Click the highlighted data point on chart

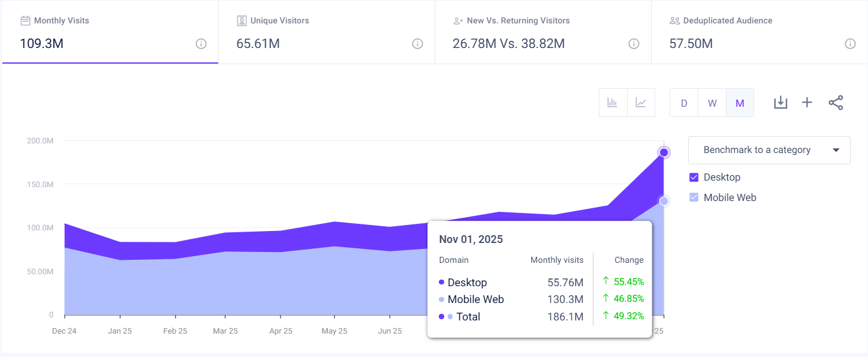coord(663,152)
